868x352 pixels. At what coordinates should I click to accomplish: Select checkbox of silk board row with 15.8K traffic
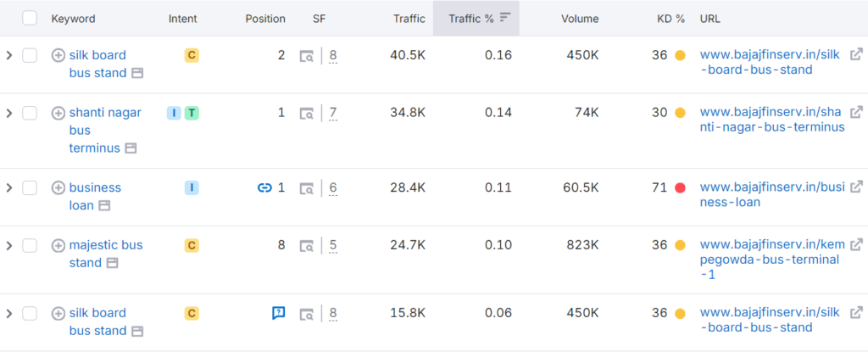point(30,313)
